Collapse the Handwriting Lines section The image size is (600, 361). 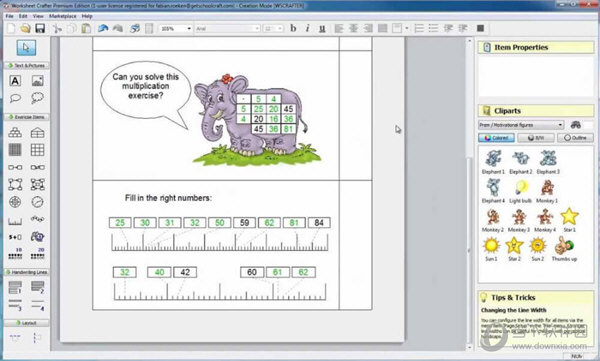coord(26,272)
